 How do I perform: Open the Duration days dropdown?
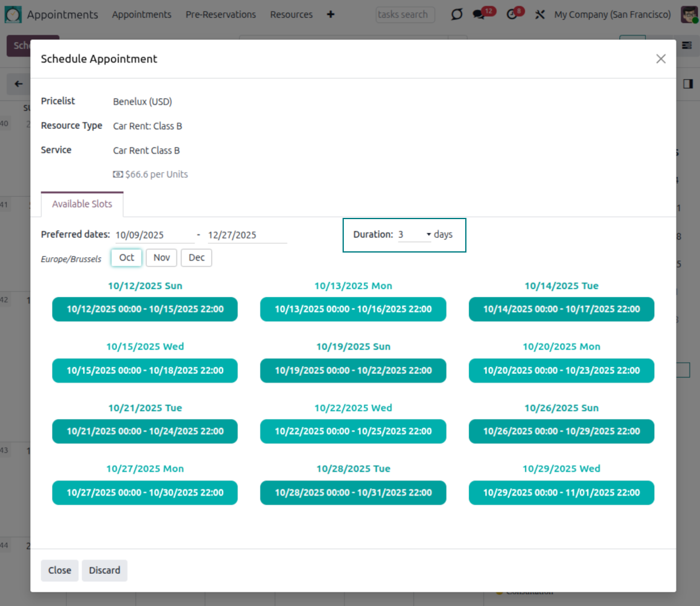click(414, 235)
